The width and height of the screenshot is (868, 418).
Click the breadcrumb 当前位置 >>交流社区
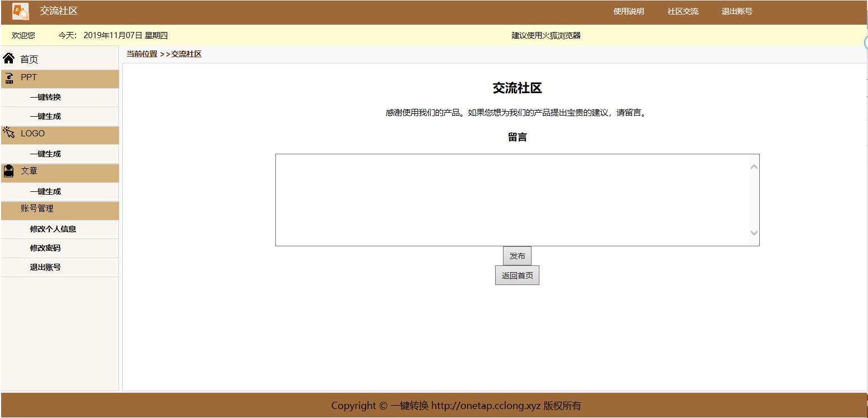tap(164, 54)
